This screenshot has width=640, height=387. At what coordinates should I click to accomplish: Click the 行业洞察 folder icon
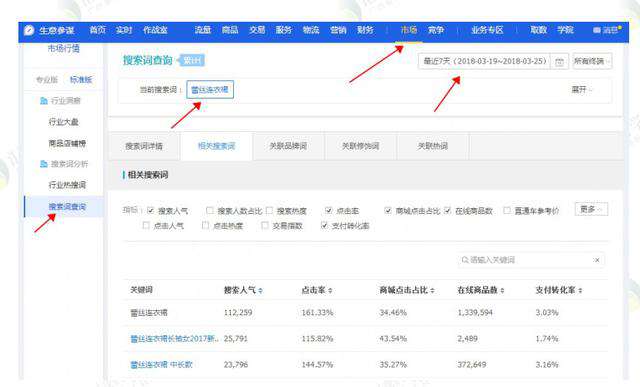[x=44, y=100]
